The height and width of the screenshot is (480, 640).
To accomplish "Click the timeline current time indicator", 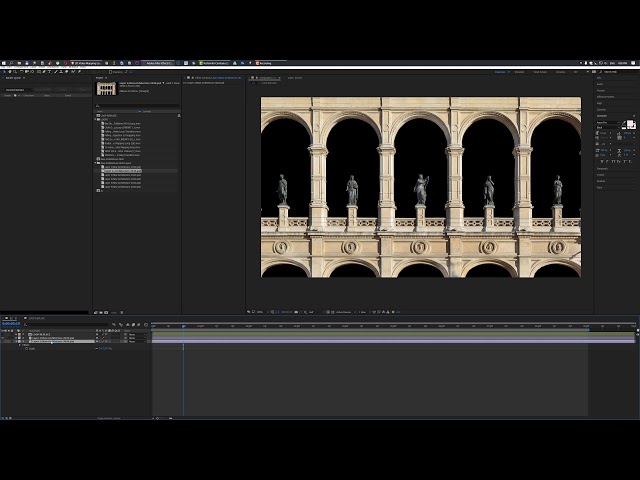I will pos(183,326).
